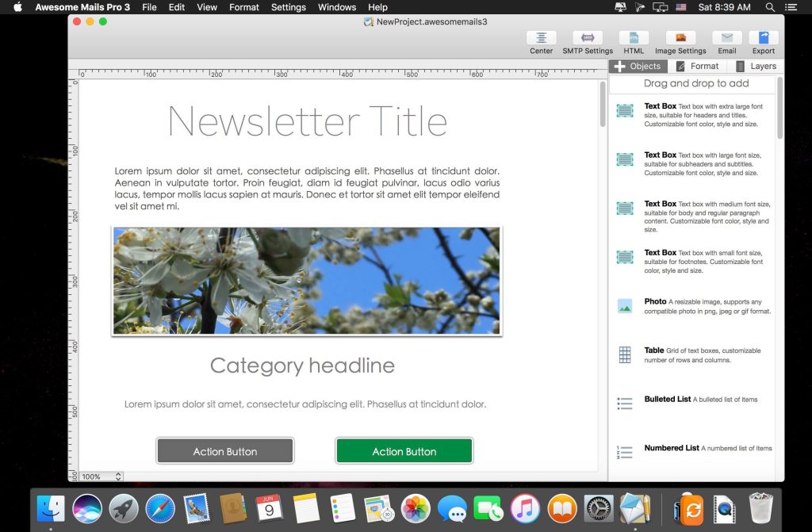Screen dimensions: 812x532
Task: Open the Settings menu in menu bar
Action: click(x=288, y=7)
